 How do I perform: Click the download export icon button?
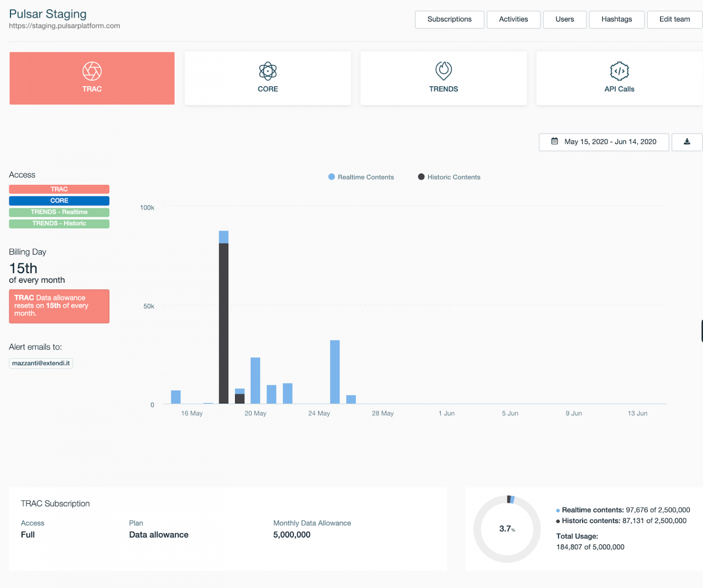point(687,142)
